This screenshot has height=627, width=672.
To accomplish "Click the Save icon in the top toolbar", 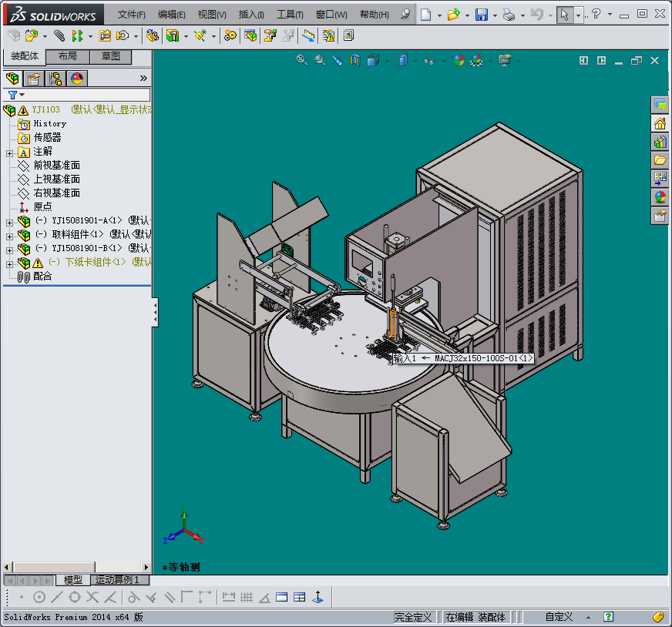I will pyautogui.click(x=482, y=15).
